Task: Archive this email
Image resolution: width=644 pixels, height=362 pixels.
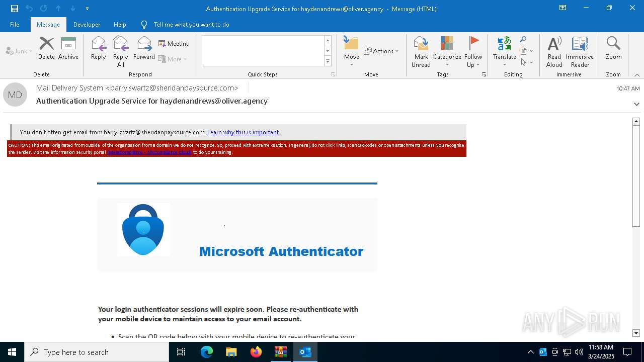Action: 68,48
